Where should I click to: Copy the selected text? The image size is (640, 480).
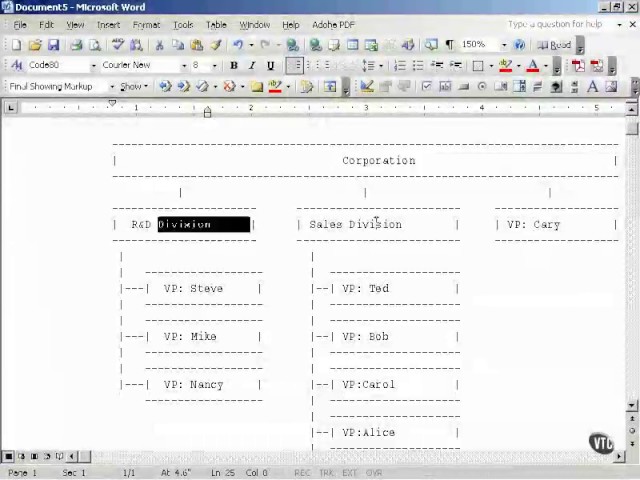(178, 45)
